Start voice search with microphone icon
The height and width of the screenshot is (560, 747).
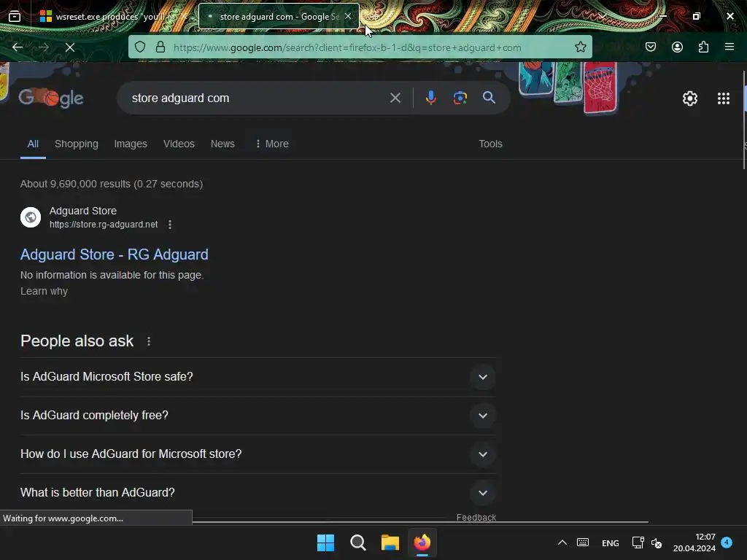pyautogui.click(x=430, y=98)
